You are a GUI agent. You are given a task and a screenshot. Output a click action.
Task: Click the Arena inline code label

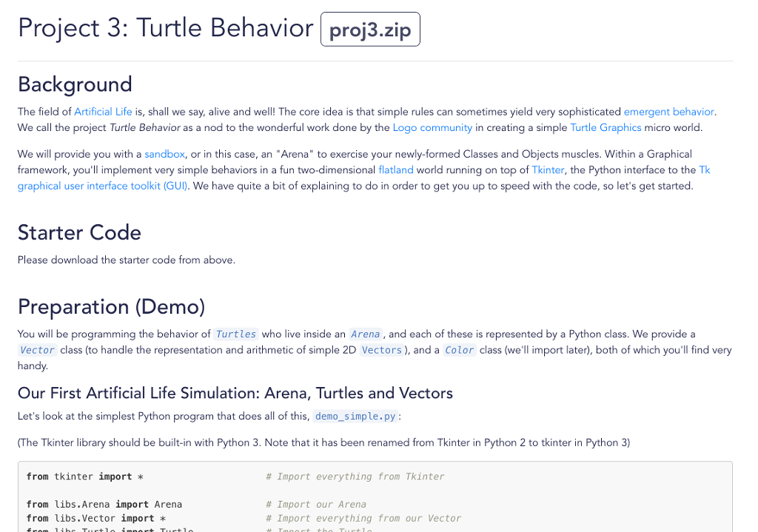[365, 334]
